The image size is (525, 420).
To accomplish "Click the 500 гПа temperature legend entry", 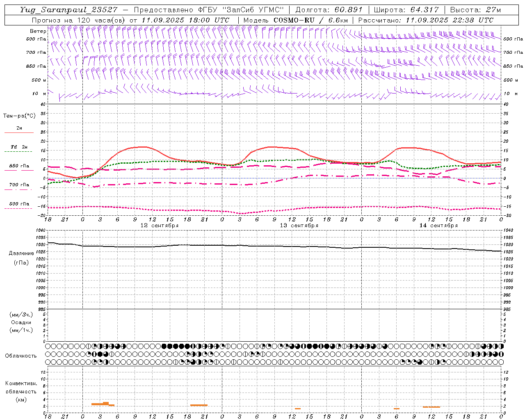I will pyautogui.click(x=19, y=204).
